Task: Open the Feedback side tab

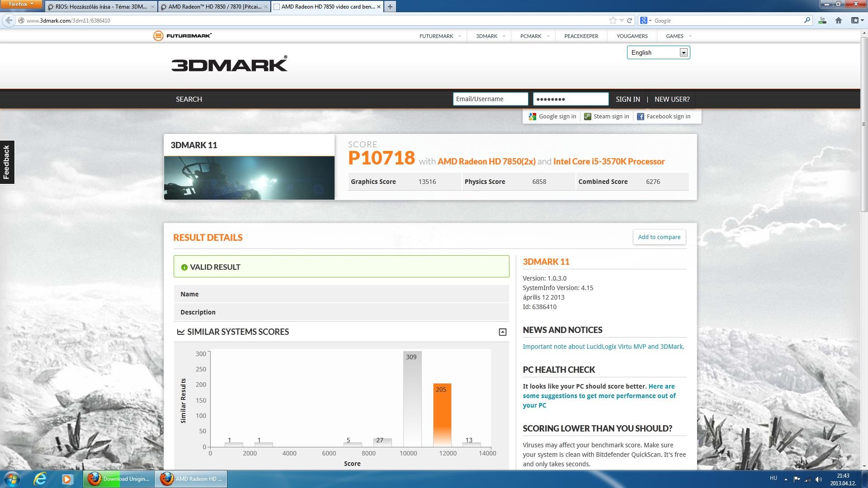Action: (7, 162)
